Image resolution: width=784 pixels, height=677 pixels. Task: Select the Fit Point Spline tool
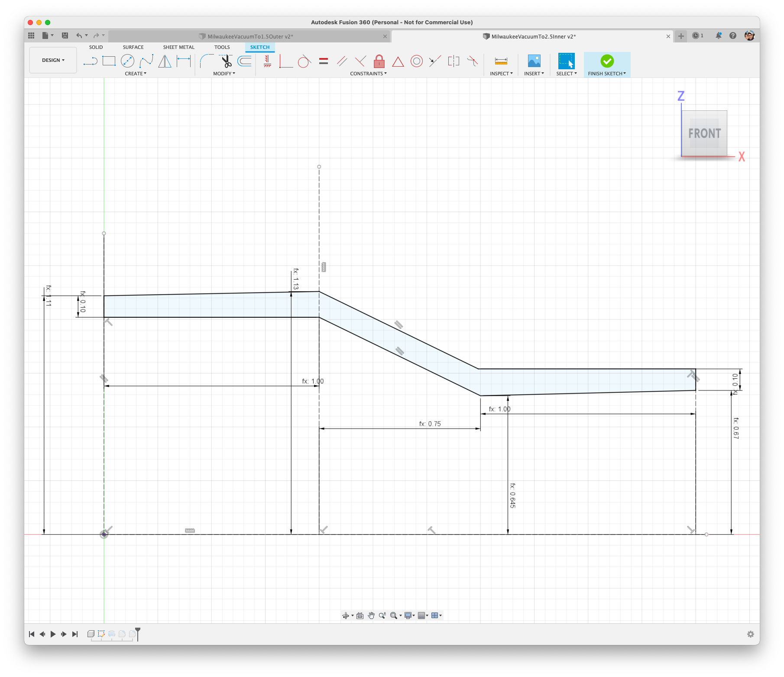[146, 61]
